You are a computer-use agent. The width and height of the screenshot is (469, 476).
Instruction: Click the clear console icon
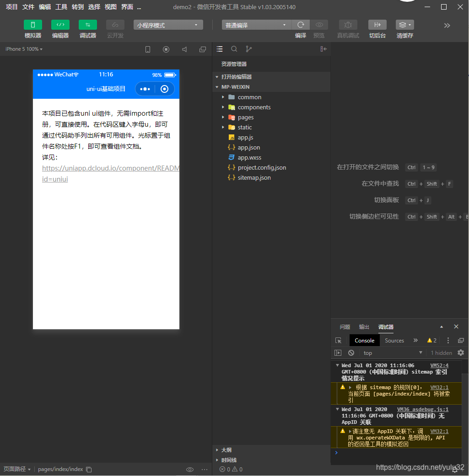pyautogui.click(x=351, y=353)
